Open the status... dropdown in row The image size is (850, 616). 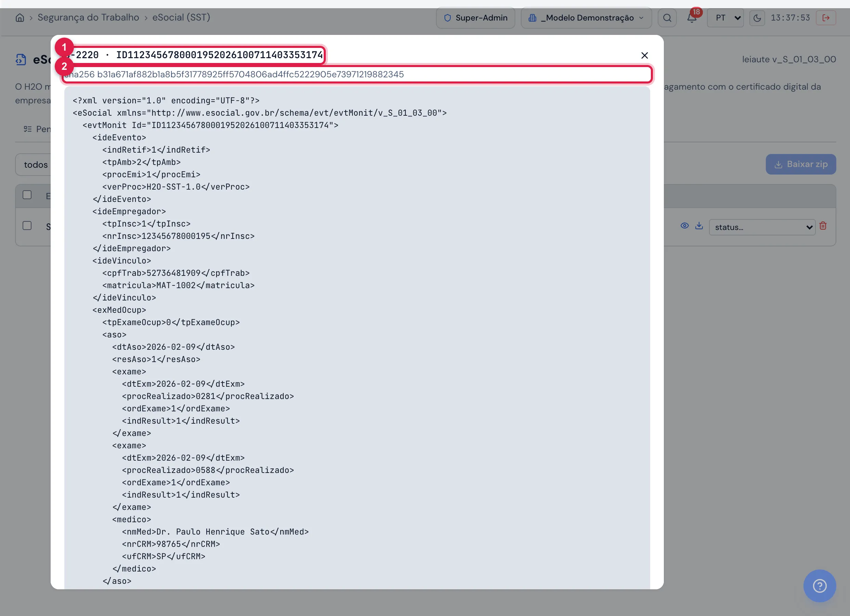(762, 227)
